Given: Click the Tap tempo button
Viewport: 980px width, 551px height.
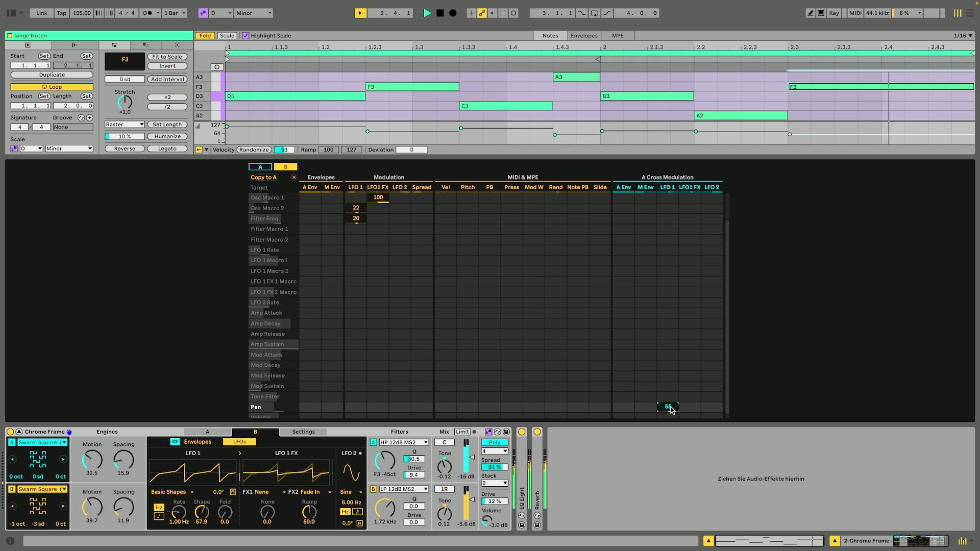Looking at the screenshot, I should (x=62, y=13).
